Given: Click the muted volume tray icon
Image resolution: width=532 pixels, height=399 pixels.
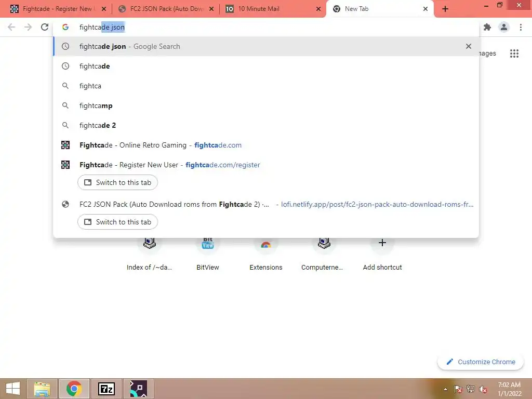Looking at the screenshot, I should click(x=483, y=389).
